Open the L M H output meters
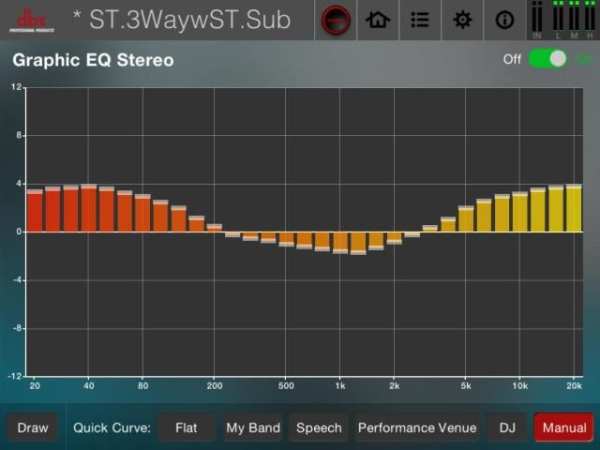Image resolution: width=600 pixels, height=450 pixels. (574, 20)
